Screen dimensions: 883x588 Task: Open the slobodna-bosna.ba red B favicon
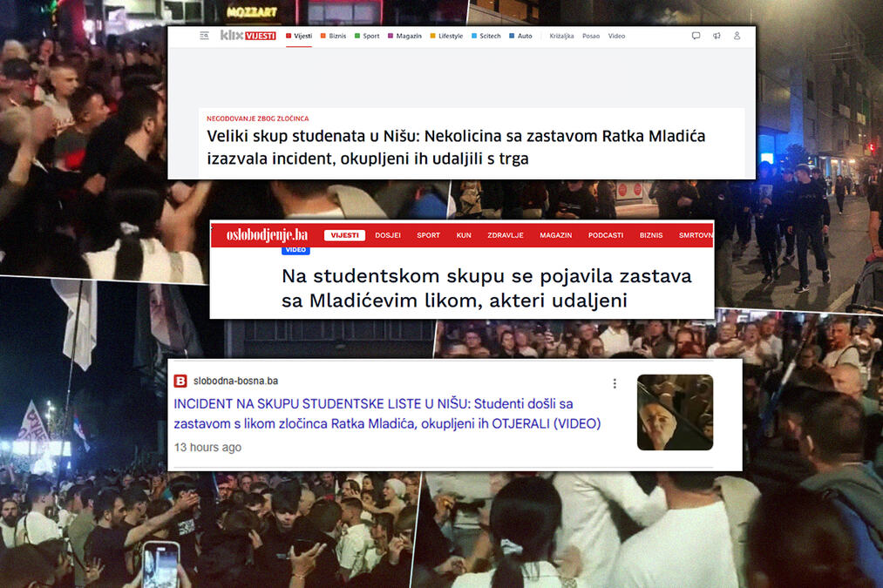180,381
